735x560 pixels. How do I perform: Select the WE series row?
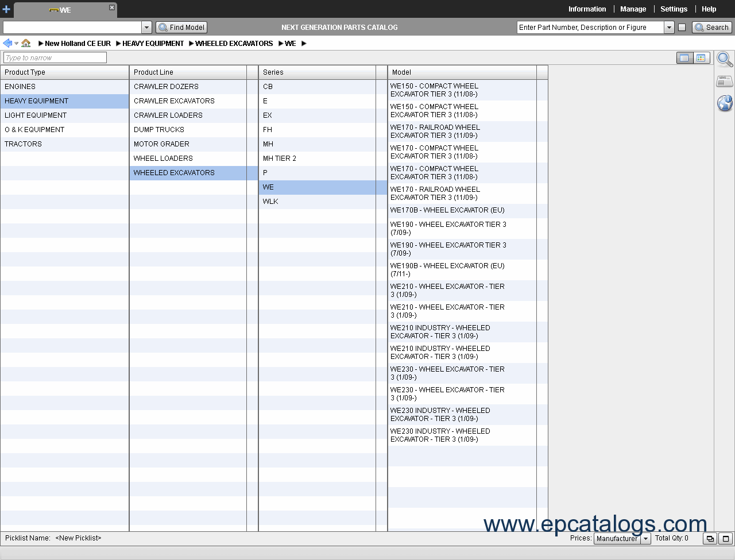pyautogui.click(x=323, y=187)
